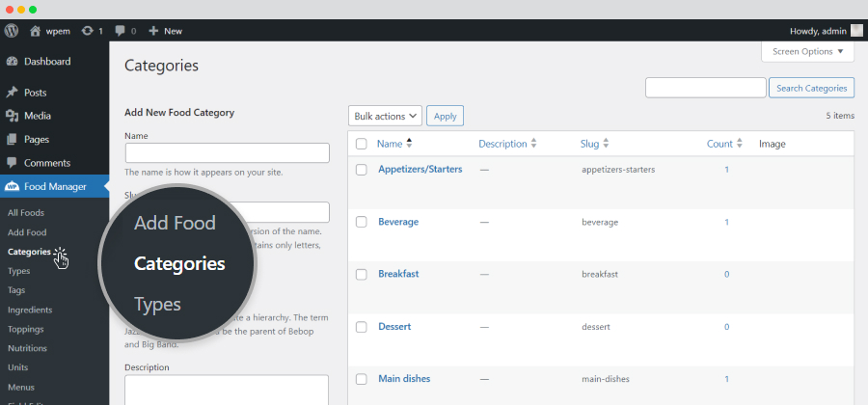
Task: Check the Appetizers/Starters row checkbox
Action: pyautogui.click(x=362, y=170)
